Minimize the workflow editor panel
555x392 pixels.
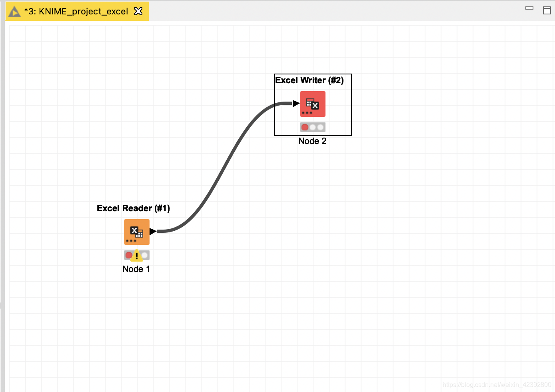529,8
